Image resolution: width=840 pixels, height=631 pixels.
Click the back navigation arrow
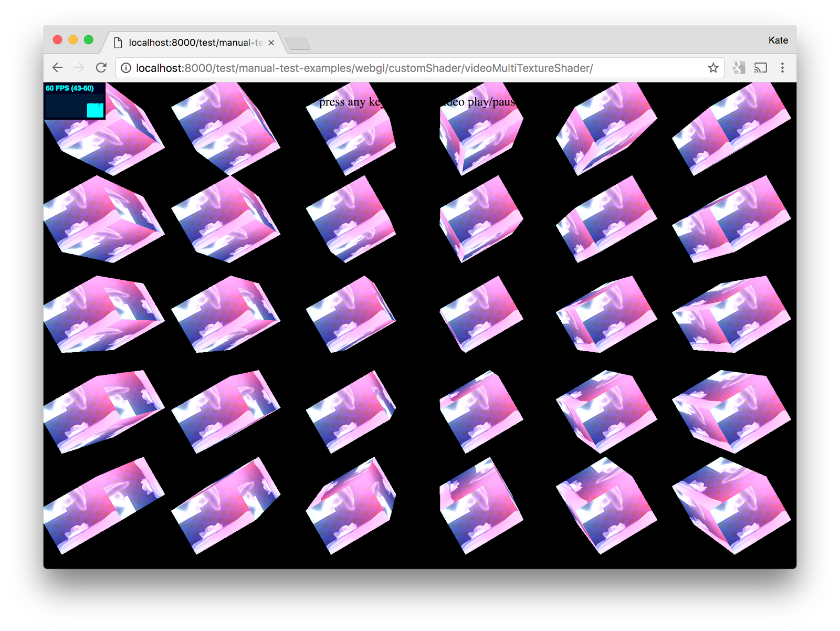pos(57,68)
